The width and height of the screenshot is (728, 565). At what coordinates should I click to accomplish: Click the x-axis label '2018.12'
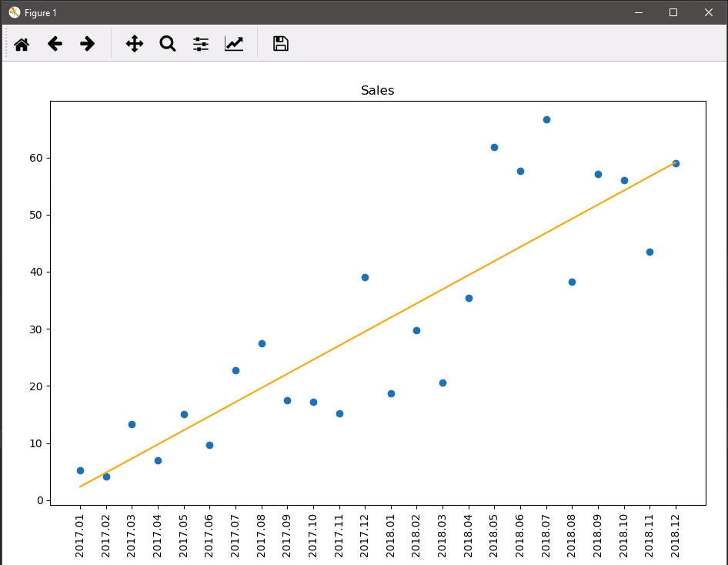coord(676,536)
